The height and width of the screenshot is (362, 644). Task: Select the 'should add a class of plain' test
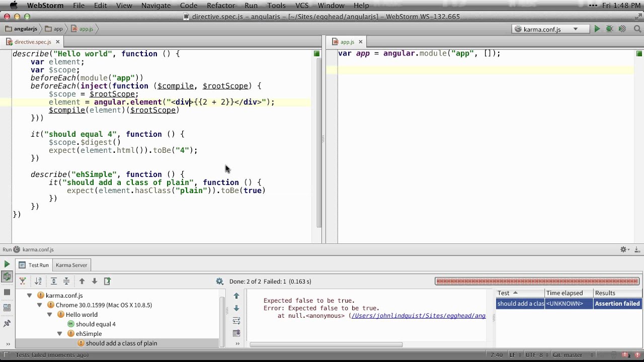(121, 343)
